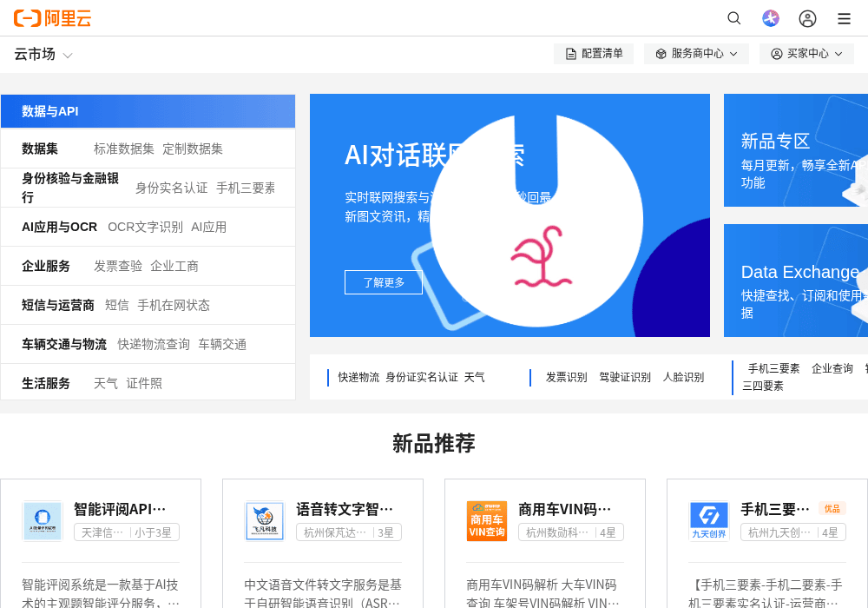Open 企业工商 link

[174, 267]
